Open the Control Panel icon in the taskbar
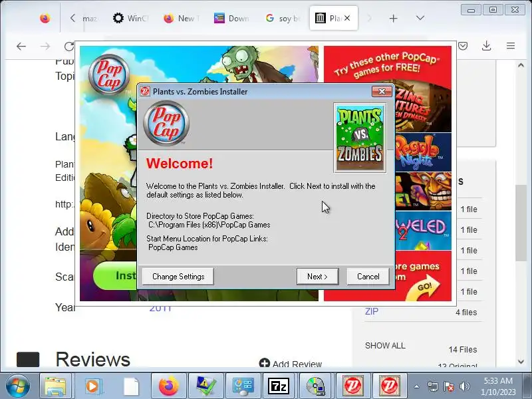The image size is (532, 399). click(x=243, y=386)
